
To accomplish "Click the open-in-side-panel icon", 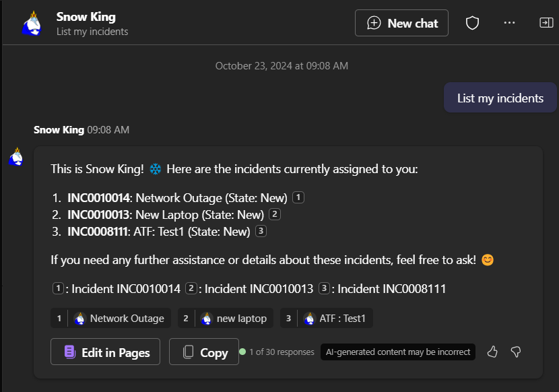I will coord(546,23).
